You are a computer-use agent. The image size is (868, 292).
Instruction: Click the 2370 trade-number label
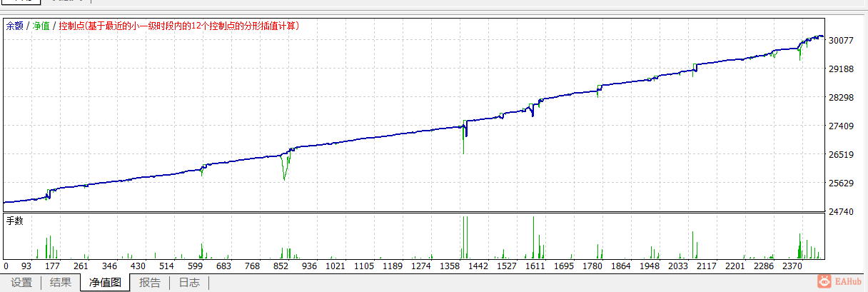coord(792,266)
